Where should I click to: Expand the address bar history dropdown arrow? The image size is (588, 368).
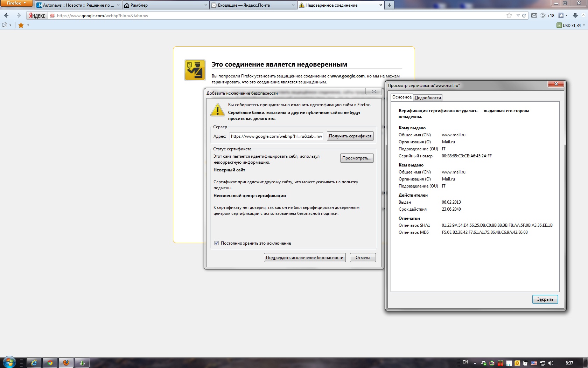point(518,15)
